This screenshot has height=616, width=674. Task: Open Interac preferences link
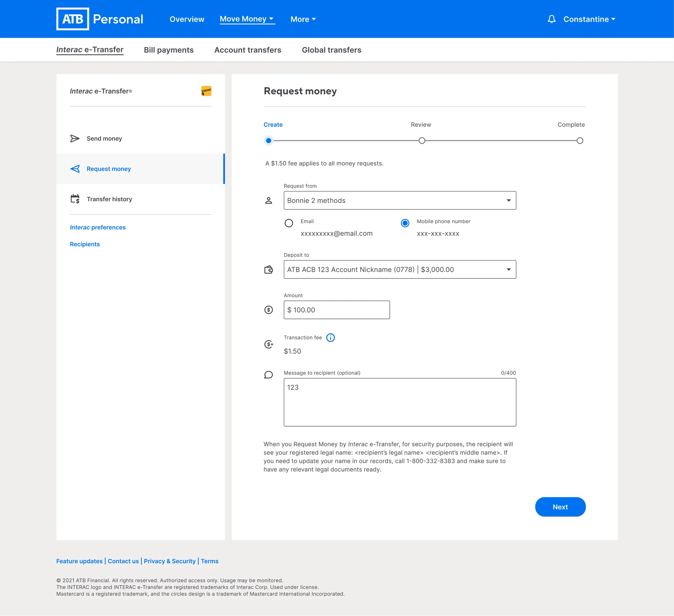pos(98,227)
